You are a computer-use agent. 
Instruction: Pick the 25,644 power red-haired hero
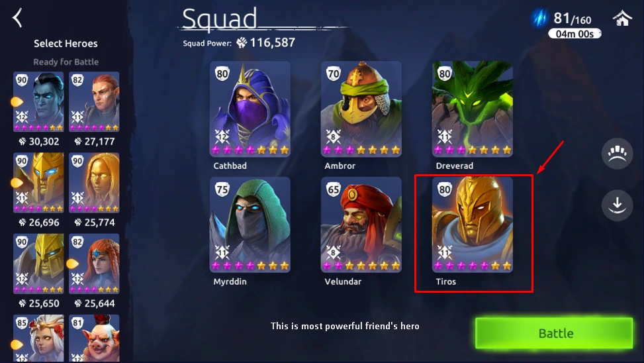pos(94,264)
